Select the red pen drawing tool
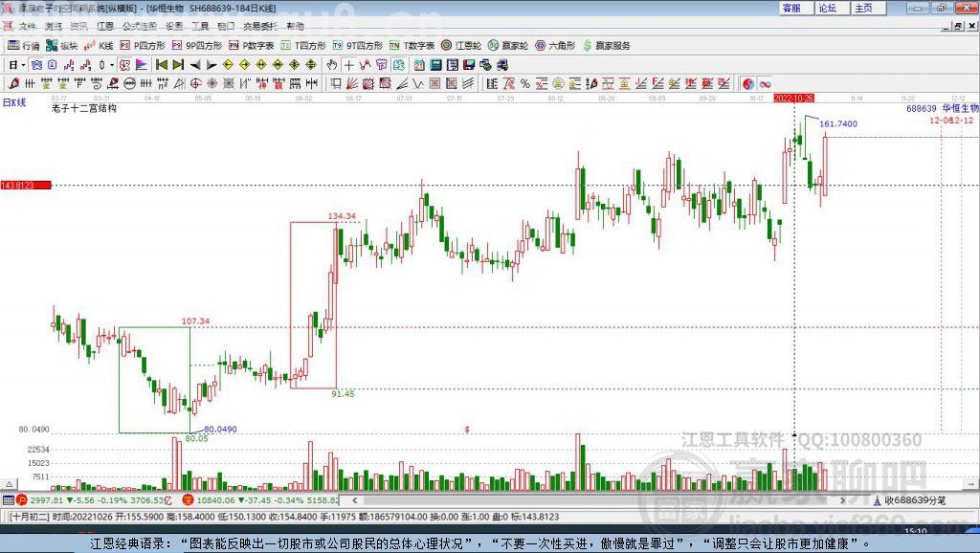 [13, 84]
